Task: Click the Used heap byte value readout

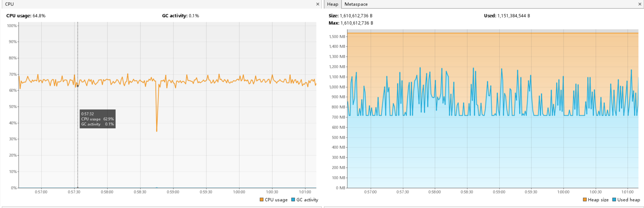Action: pyautogui.click(x=514, y=16)
